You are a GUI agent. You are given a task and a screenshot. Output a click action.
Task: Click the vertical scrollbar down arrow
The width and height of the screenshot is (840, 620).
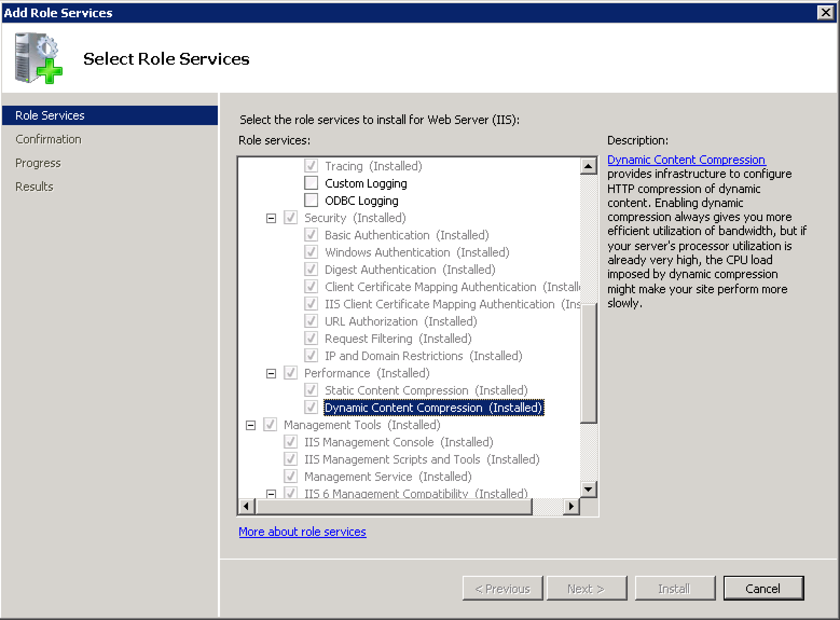(588, 490)
